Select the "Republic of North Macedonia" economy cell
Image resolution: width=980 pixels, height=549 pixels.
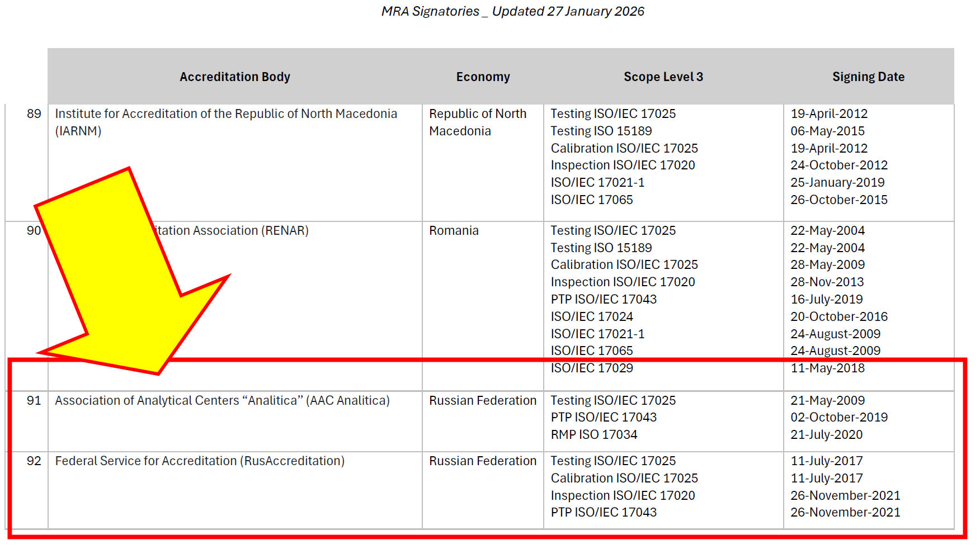[477, 122]
